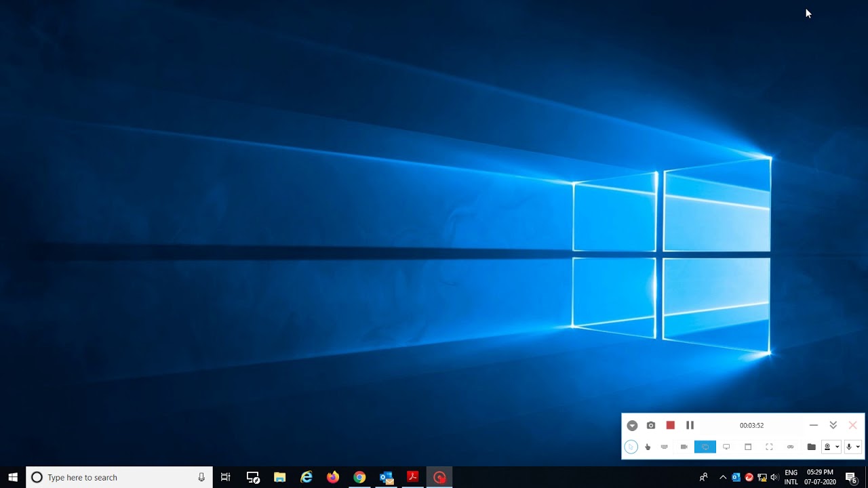Open the clock showing 05:29 PM

click(x=820, y=477)
